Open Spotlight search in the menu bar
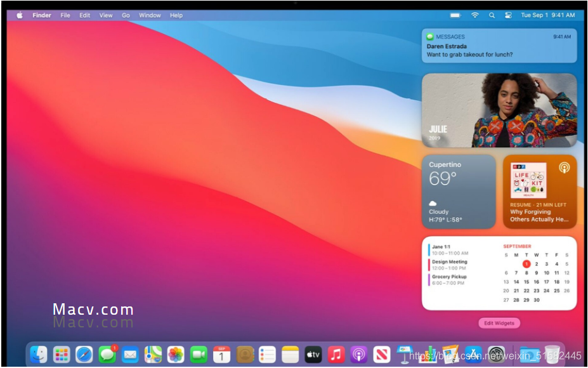 point(492,15)
